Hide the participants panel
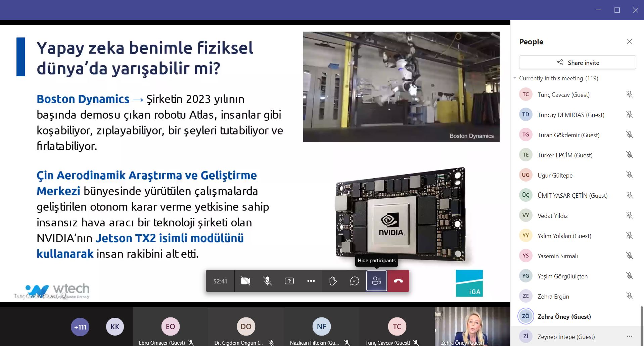 click(x=376, y=281)
